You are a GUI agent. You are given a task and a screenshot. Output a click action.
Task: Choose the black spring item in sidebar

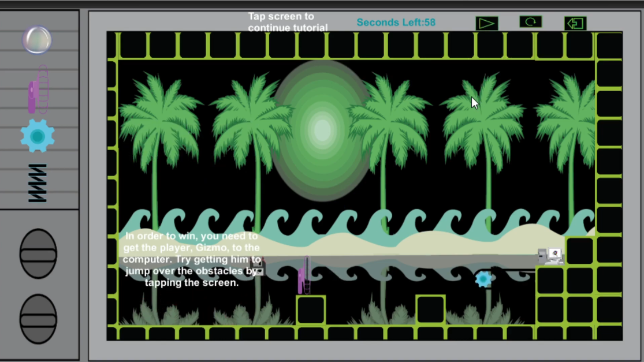38,183
